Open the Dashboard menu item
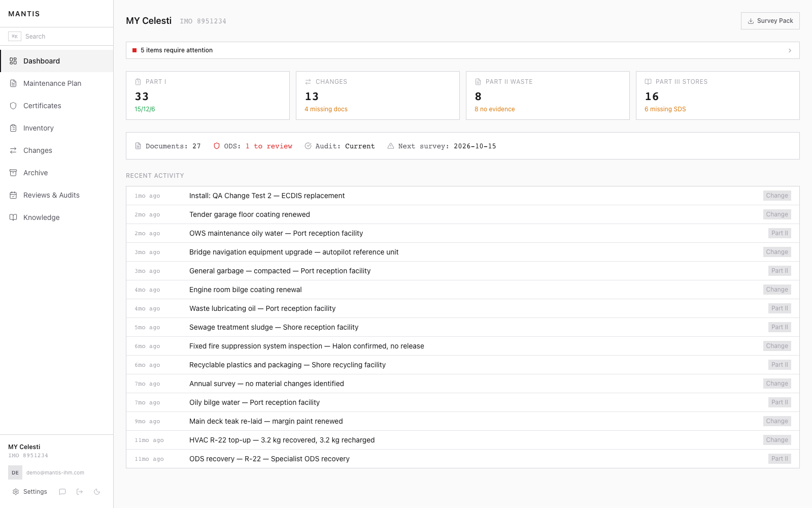This screenshot has height=508, width=812. (57, 61)
